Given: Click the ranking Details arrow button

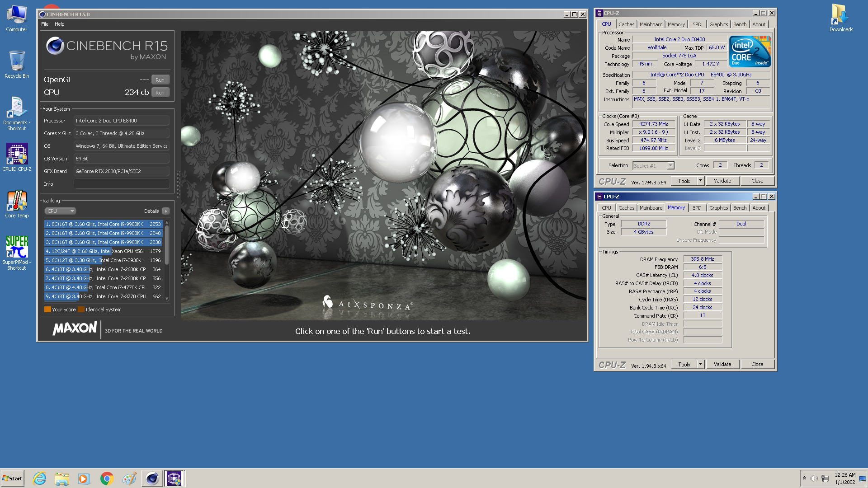Looking at the screenshot, I should pos(166,211).
